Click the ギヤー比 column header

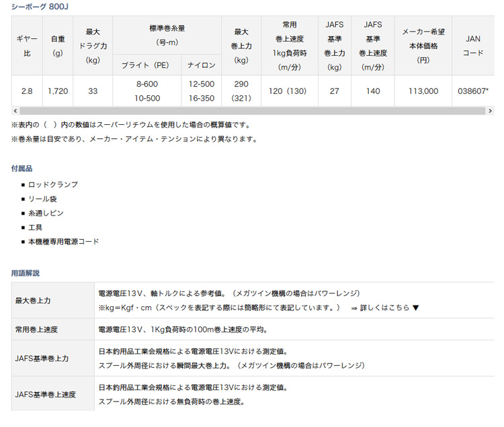(x=27, y=46)
